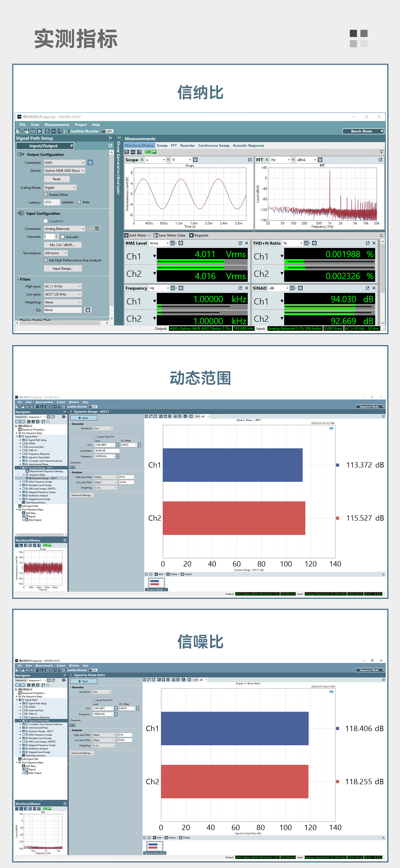Uncheck the Enable Dither checkbox
400x868 pixels.
click(46, 194)
